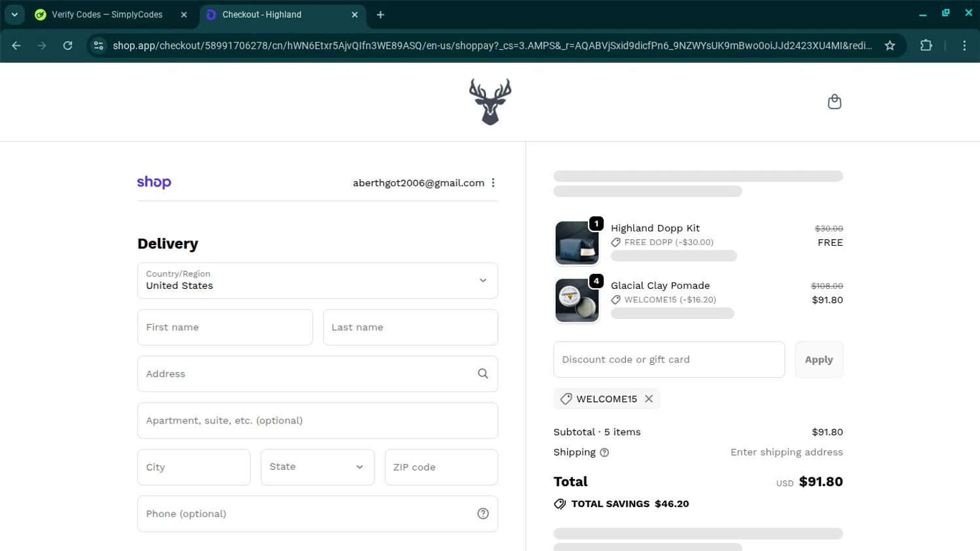980x551 pixels.
Task: Open the tab search dropdown
Action: click(14, 14)
